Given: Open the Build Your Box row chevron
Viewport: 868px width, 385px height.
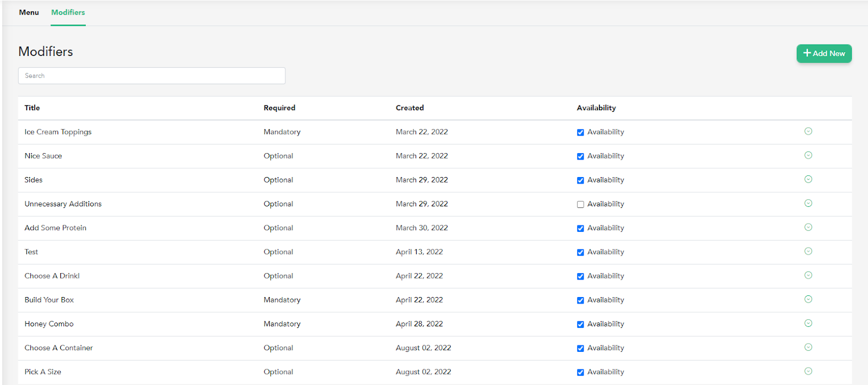Looking at the screenshot, I should click(x=808, y=299).
